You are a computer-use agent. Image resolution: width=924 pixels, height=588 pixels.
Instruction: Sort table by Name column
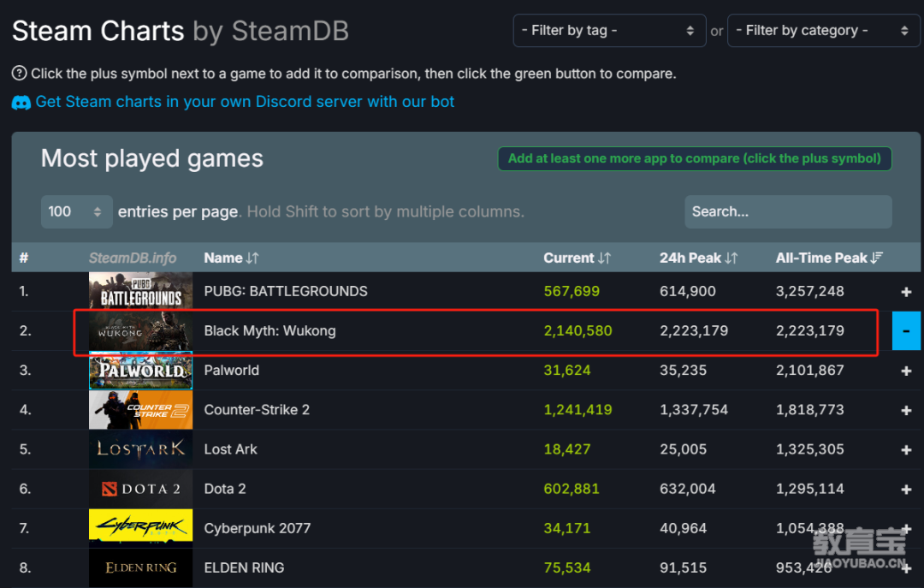pos(231,258)
